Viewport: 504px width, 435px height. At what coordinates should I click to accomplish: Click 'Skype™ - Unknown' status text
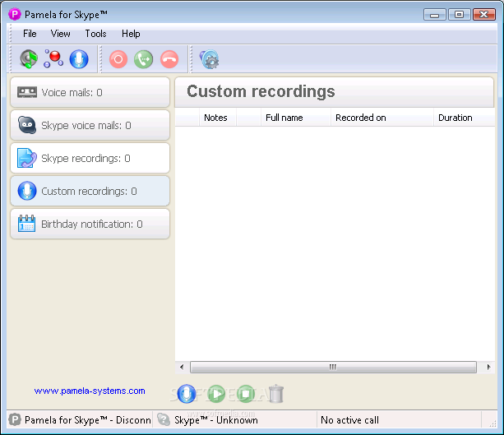pyautogui.click(x=216, y=420)
